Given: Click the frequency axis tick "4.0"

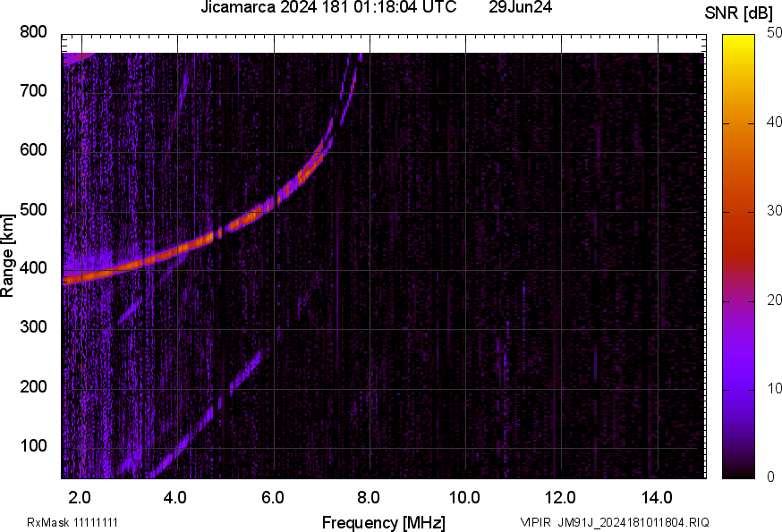Looking at the screenshot, I should (175, 497).
